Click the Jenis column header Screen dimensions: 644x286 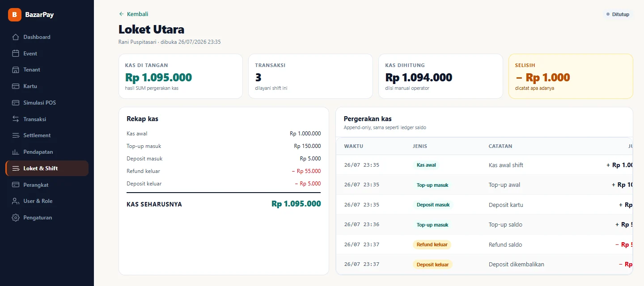419,146
